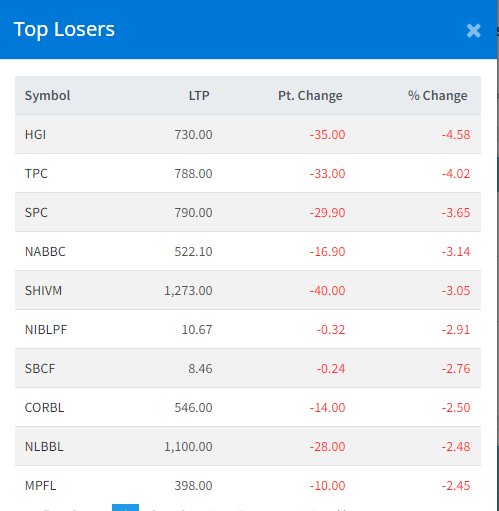Select the SHIVM symbol
Screen dimensions: 499x511
(x=43, y=291)
